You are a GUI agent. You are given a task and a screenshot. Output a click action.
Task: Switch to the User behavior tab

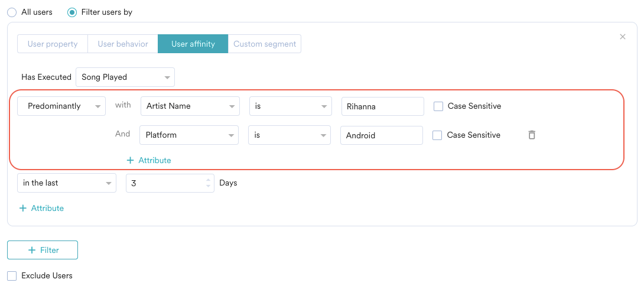[123, 44]
